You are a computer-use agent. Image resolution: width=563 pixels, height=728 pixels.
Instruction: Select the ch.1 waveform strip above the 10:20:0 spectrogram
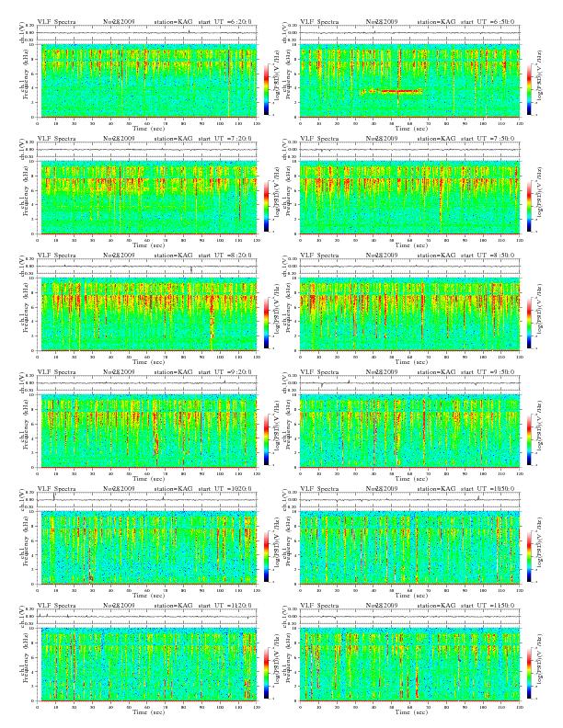click(147, 499)
